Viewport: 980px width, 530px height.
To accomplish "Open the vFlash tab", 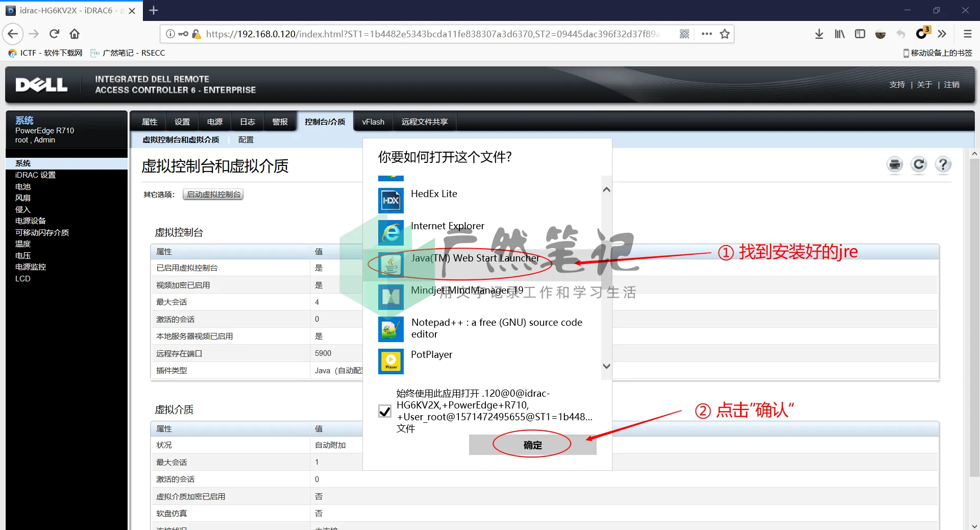I will 373,122.
